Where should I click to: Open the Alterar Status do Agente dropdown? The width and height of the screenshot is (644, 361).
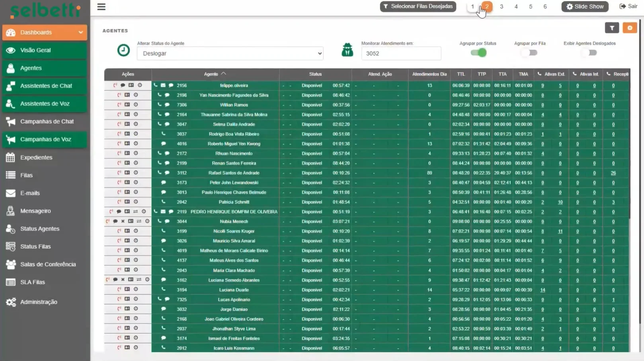pos(230,53)
